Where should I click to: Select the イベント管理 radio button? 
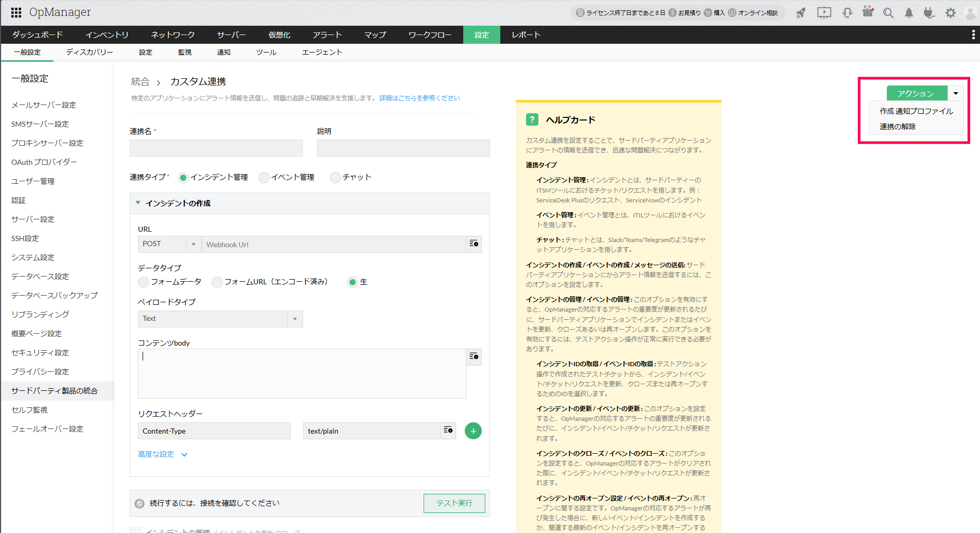[x=264, y=178]
